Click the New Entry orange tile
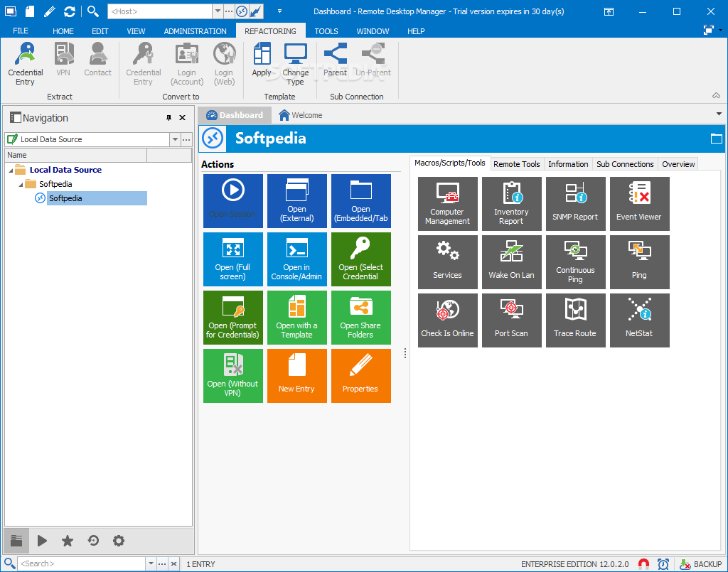This screenshot has height=572, width=728. pos(297,376)
